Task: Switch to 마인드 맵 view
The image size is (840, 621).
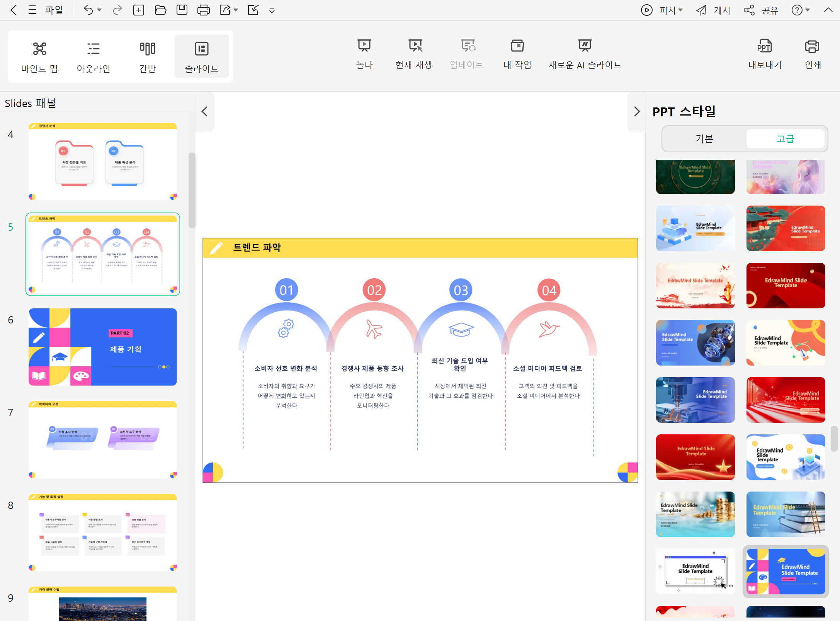Action: (39, 56)
